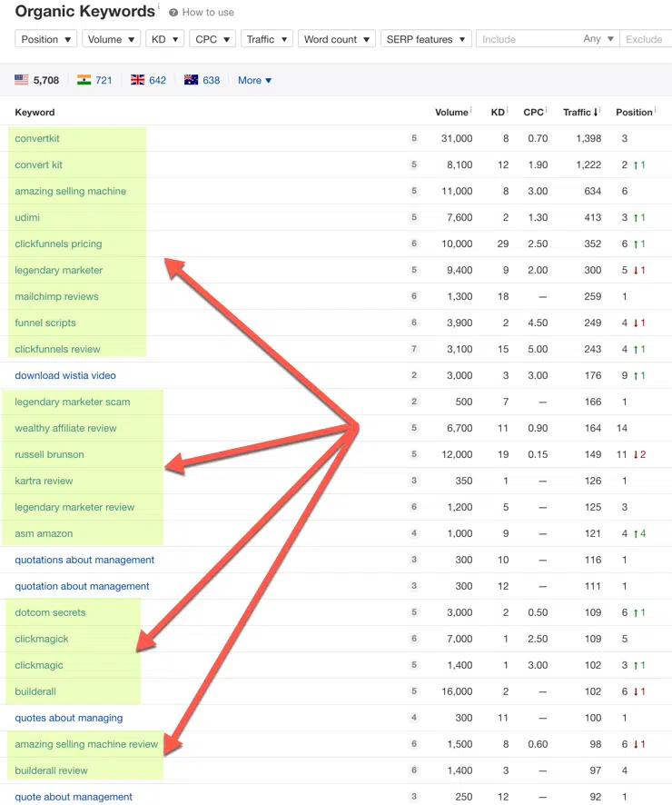Image resolution: width=672 pixels, height=805 pixels.
Task: Select the Australia flag icon
Action: click(192, 80)
